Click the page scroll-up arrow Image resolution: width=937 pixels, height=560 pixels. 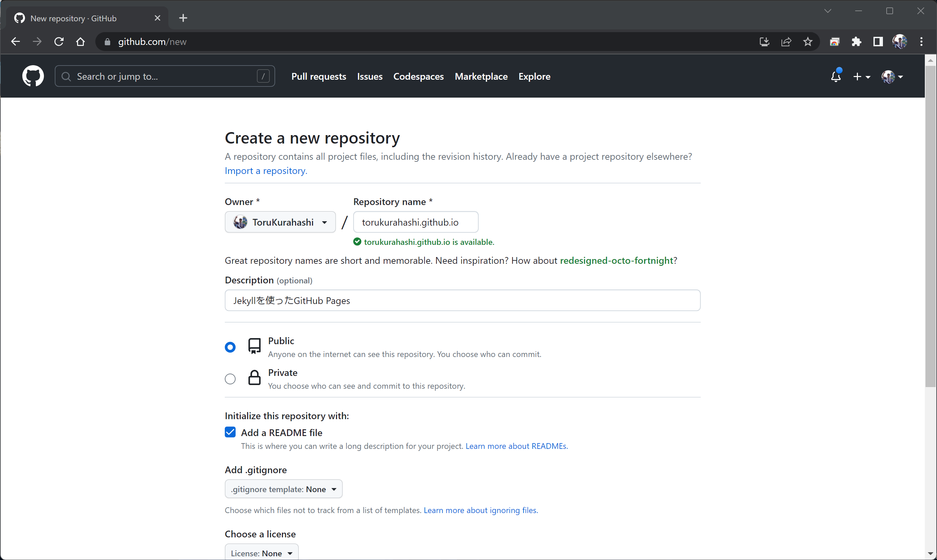[x=931, y=60]
